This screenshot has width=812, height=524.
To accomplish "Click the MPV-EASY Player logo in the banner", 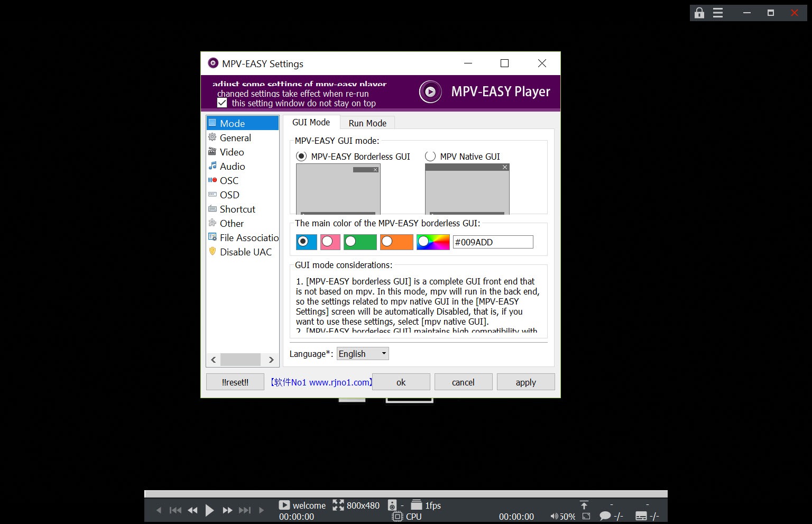I will coord(430,91).
